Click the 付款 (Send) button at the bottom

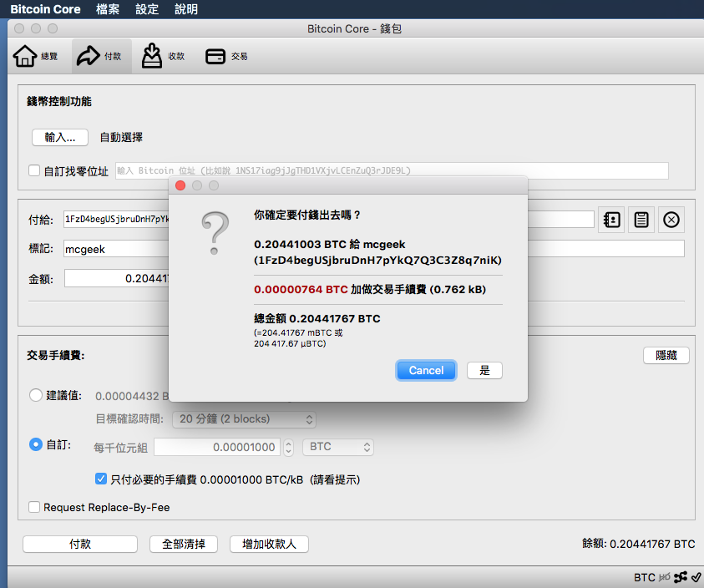(x=80, y=544)
